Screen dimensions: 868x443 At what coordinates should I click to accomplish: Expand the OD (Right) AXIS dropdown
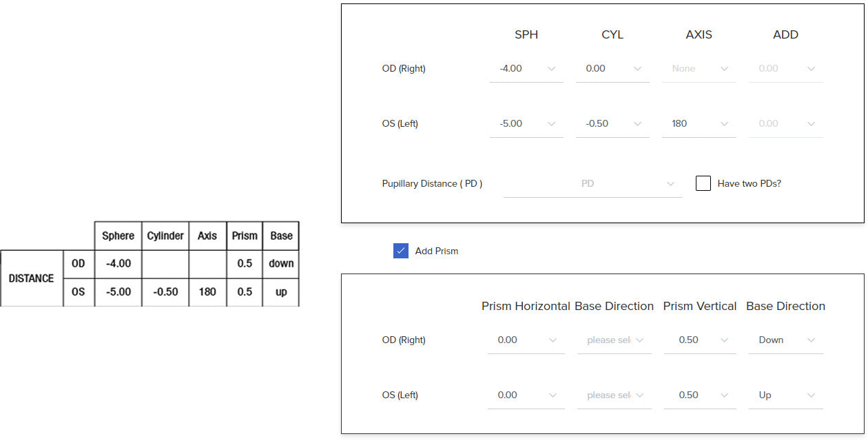[699, 69]
